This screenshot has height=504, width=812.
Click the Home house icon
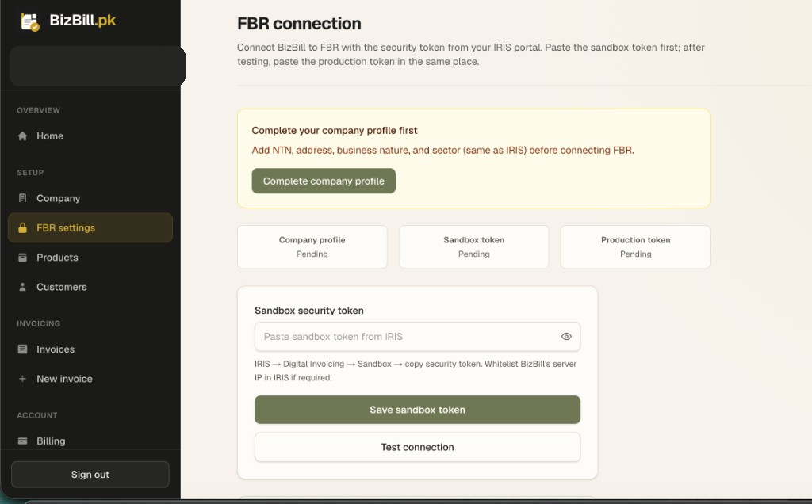[22, 136]
